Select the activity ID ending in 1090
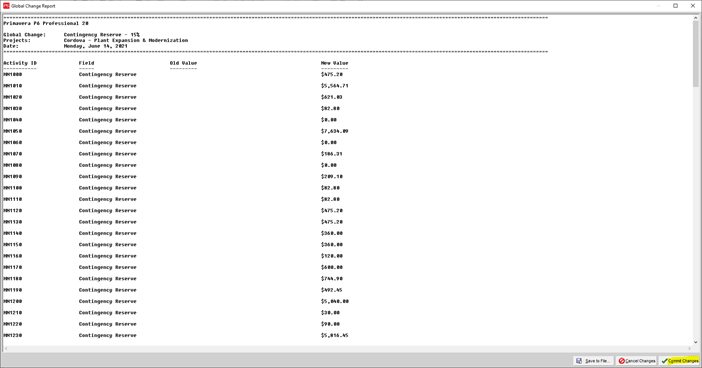This screenshot has width=702, height=368. coord(13,176)
